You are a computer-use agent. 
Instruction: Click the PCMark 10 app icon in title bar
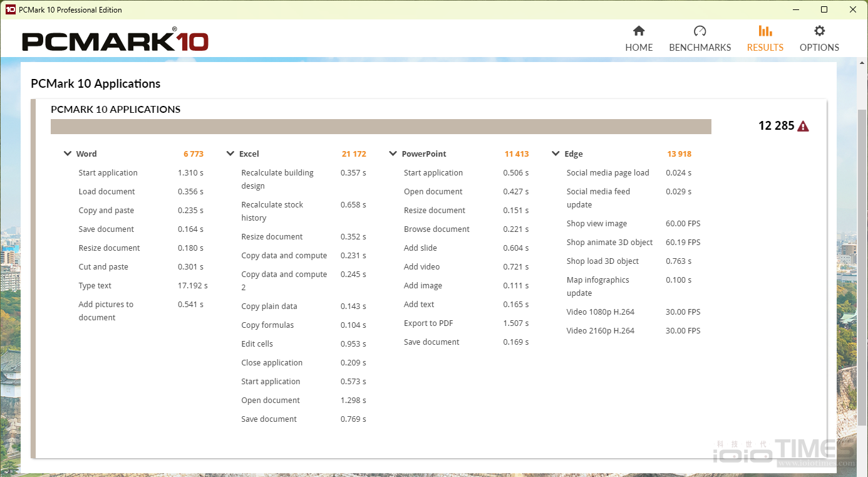coord(10,9)
